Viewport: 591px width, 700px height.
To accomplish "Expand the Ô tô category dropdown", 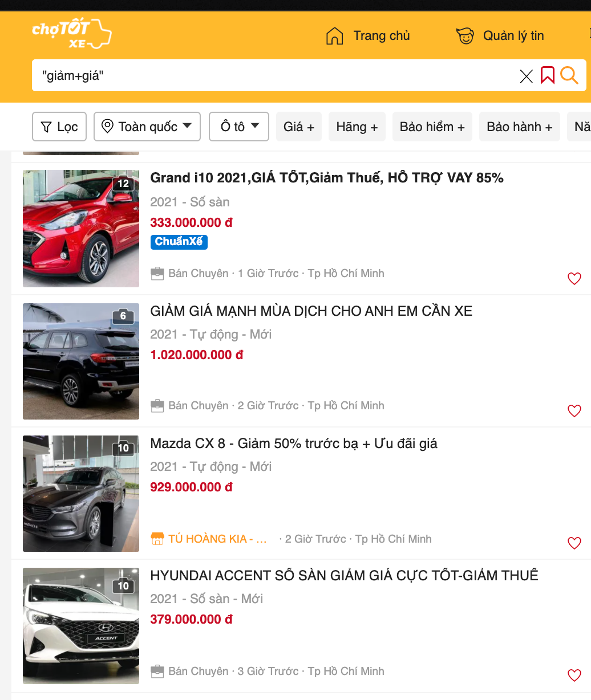I will pos(239,127).
